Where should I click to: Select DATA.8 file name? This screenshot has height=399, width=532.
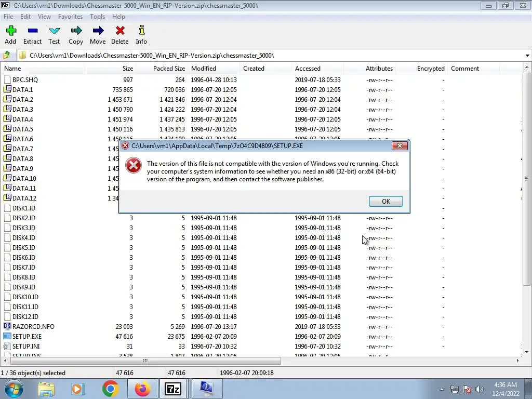23,158
